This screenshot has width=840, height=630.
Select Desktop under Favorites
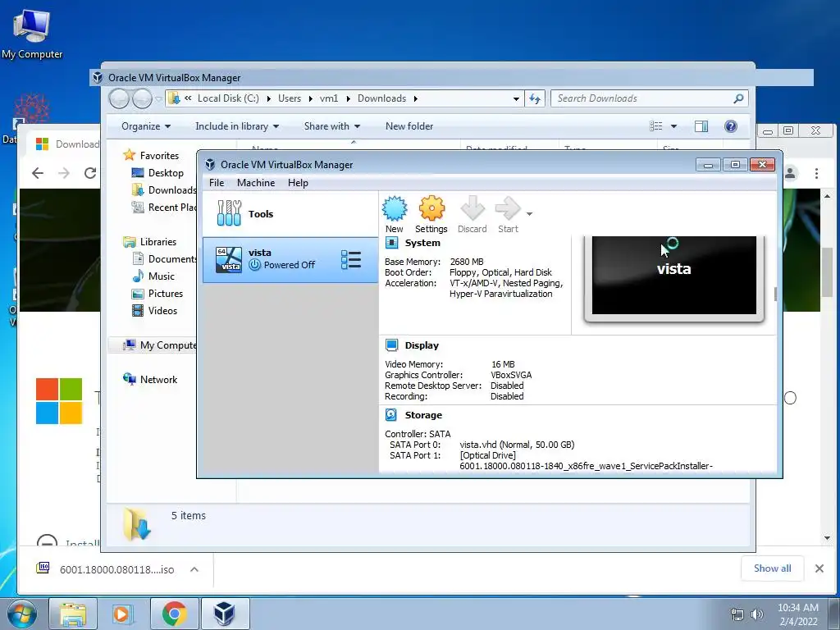[x=166, y=173]
